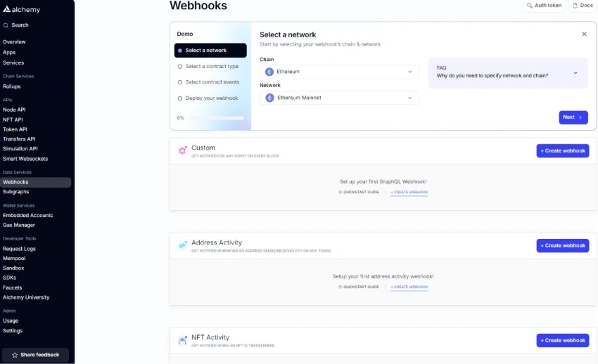
Task: Open Services in the sidebar
Action: click(x=13, y=63)
